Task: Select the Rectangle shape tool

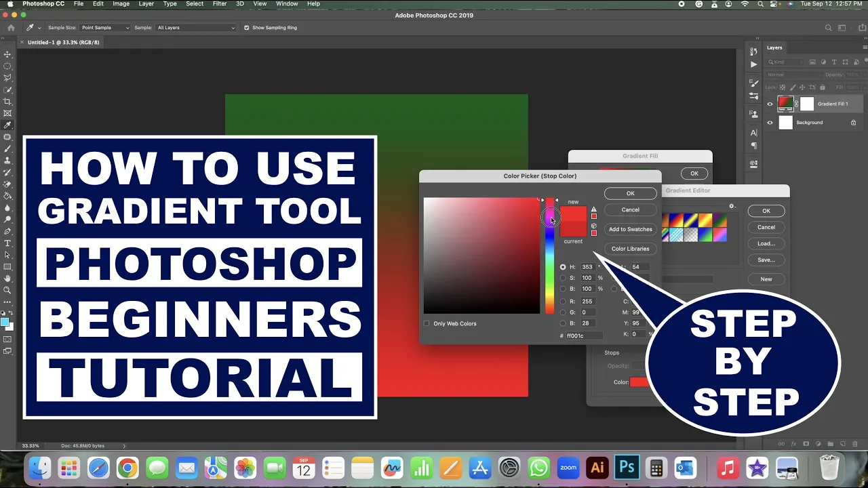Action: (7, 266)
